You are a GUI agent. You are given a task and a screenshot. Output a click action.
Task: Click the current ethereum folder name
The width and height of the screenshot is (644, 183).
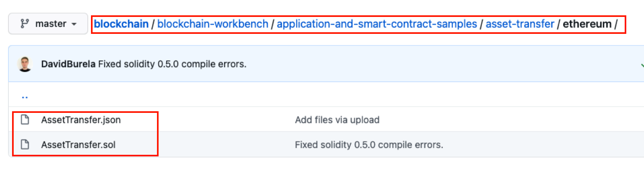point(587,24)
